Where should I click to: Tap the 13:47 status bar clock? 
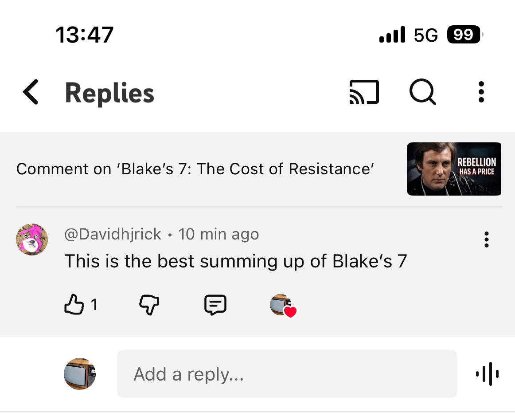(85, 35)
